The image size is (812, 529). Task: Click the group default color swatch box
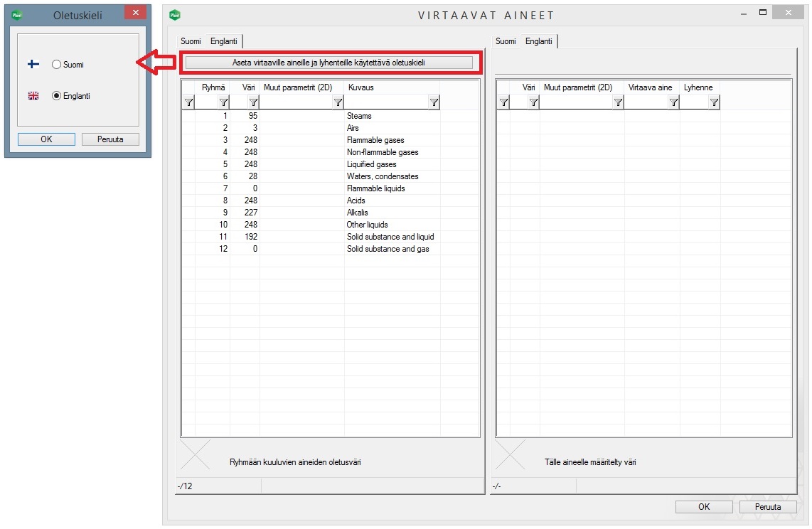196,455
